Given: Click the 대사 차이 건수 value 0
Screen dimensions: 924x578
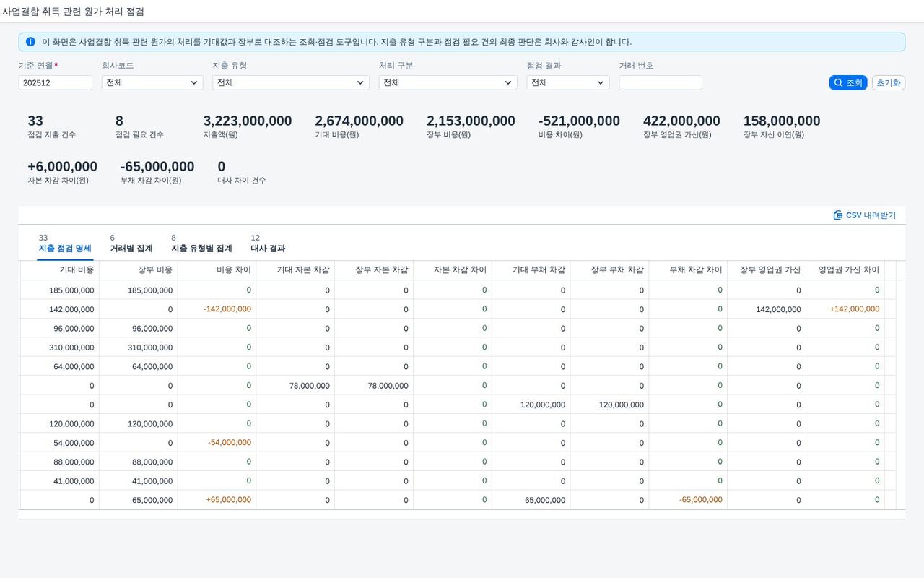Looking at the screenshot, I should (222, 167).
